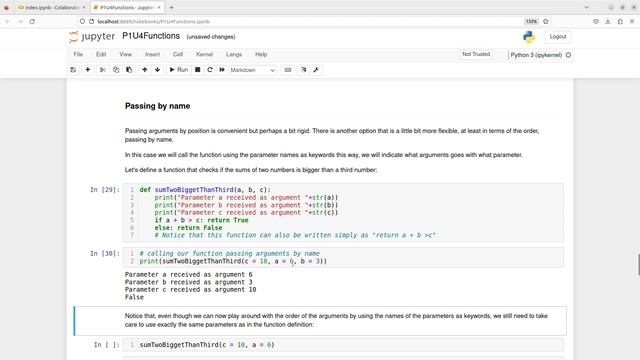The height and width of the screenshot is (360, 640).
Task: Reload the current page
Action: tap(32, 21)
